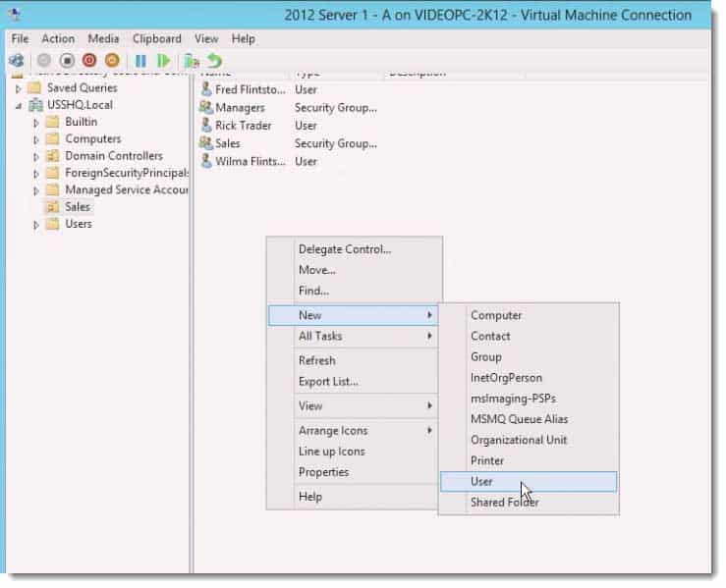726x588 pixels.
Task: Select the Managed Service Accounts tree item
Action: click(x=127, y=189)
